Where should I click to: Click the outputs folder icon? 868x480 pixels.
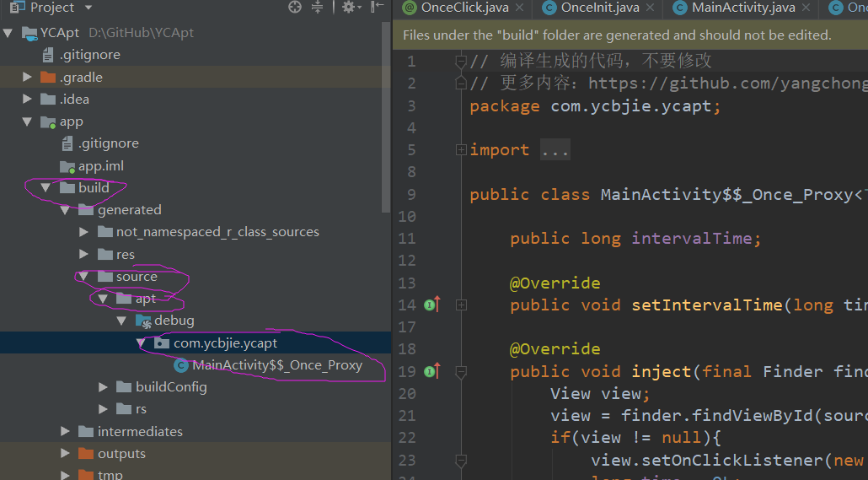[x=86, y=454]
